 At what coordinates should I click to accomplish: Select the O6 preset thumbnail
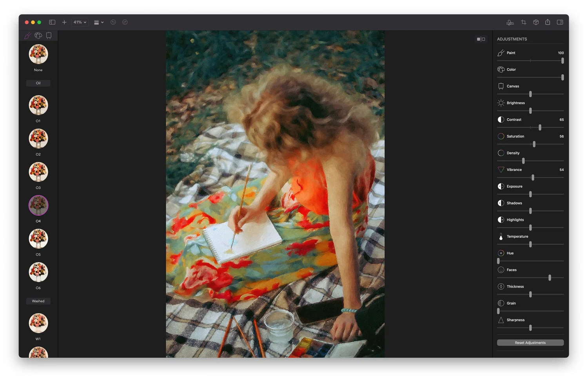pyautogui.click(x=38, y=272)
